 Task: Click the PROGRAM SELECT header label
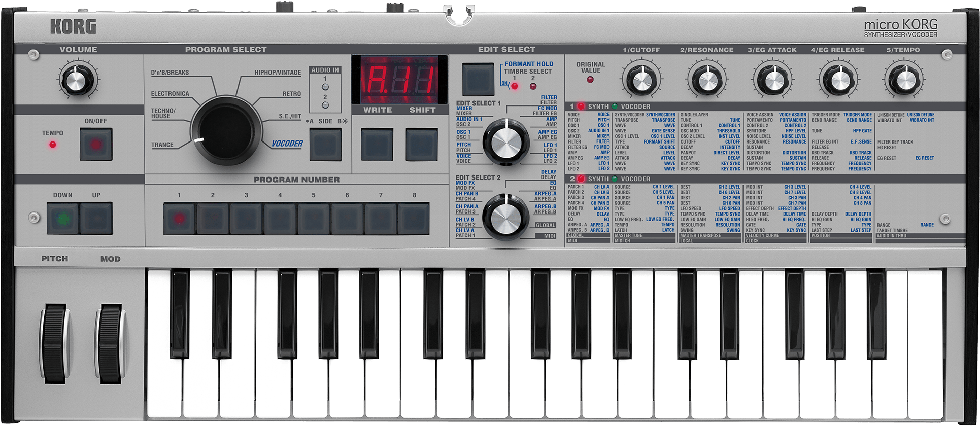[x=226, y=49]
